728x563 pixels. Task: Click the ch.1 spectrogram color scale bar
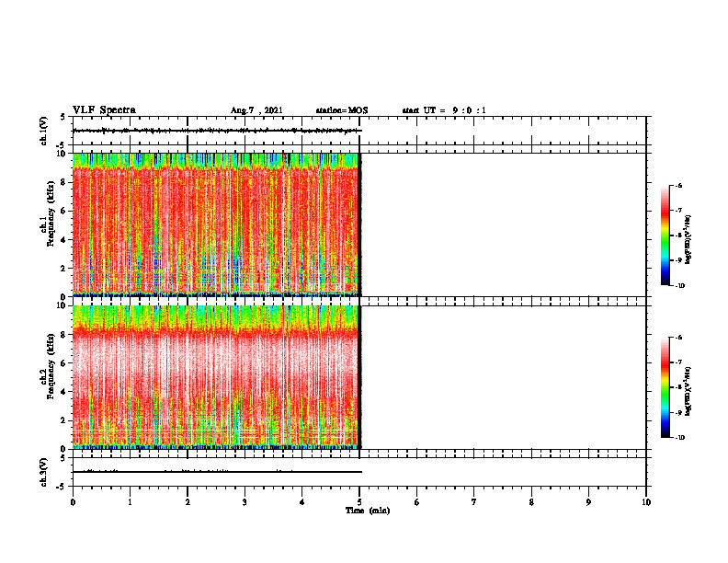click(x=665, y=236)
